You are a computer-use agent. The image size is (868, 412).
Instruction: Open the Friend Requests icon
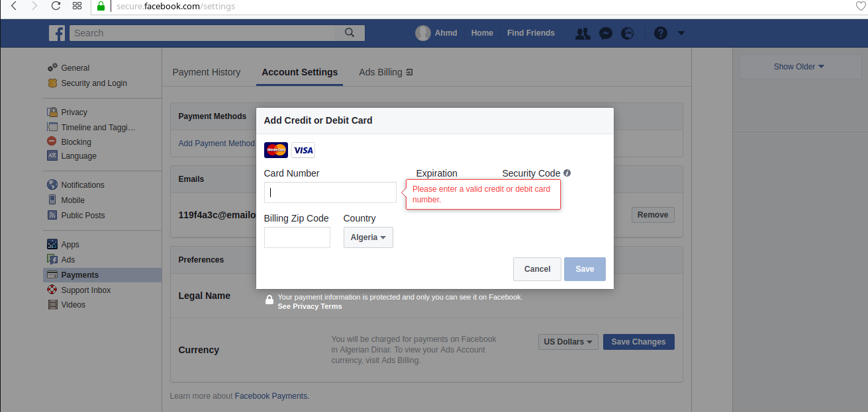(583, 33)
